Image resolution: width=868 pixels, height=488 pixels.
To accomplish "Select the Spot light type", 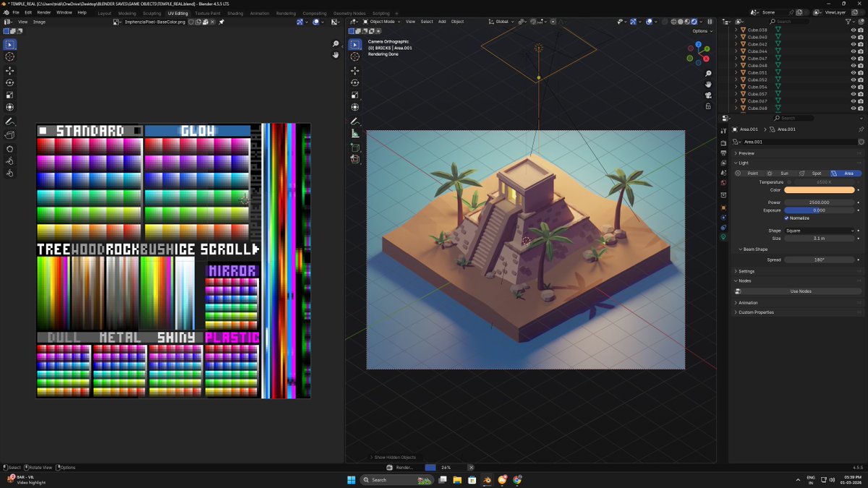I will tap(813, 174).
